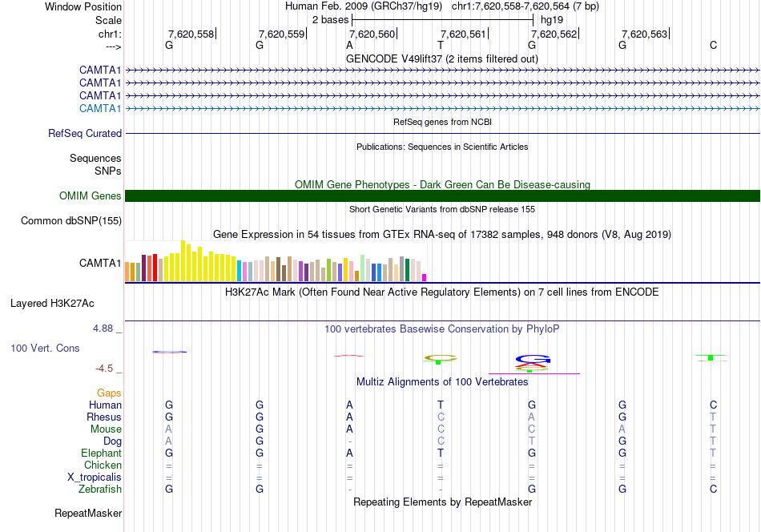761x532 pixels.
Task: Click the tallest yellow bar in GTEx chart
Action: tap(183, 261)
